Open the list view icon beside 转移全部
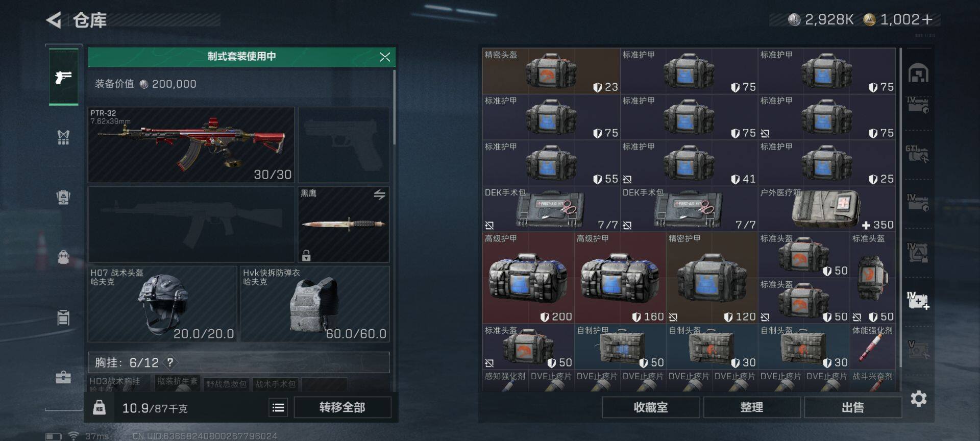This screenshot has width=980, height=441. [278, 407]
